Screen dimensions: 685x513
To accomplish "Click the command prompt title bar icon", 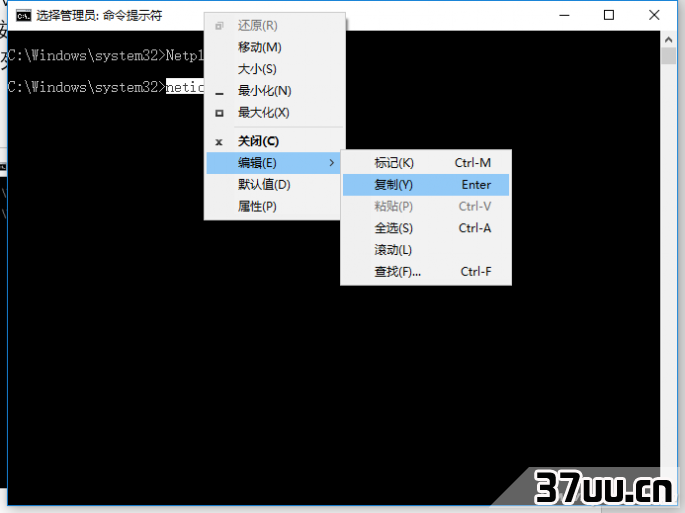I will 24,16.
